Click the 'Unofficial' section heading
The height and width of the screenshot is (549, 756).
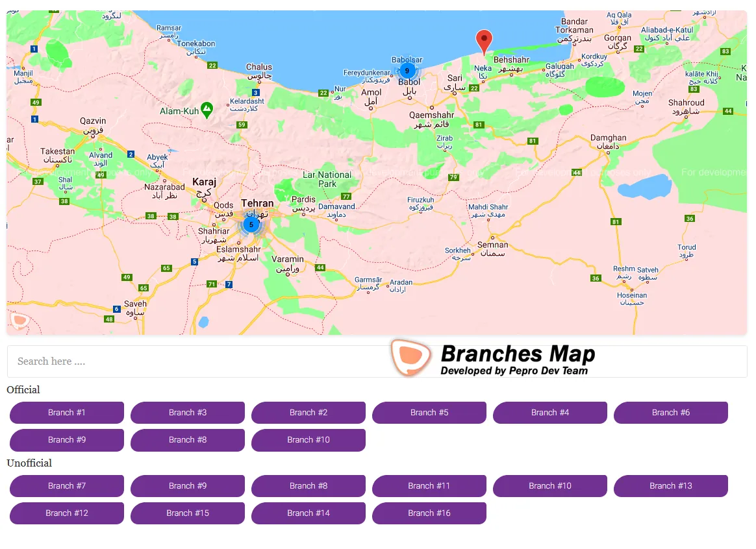coord(29,463)
